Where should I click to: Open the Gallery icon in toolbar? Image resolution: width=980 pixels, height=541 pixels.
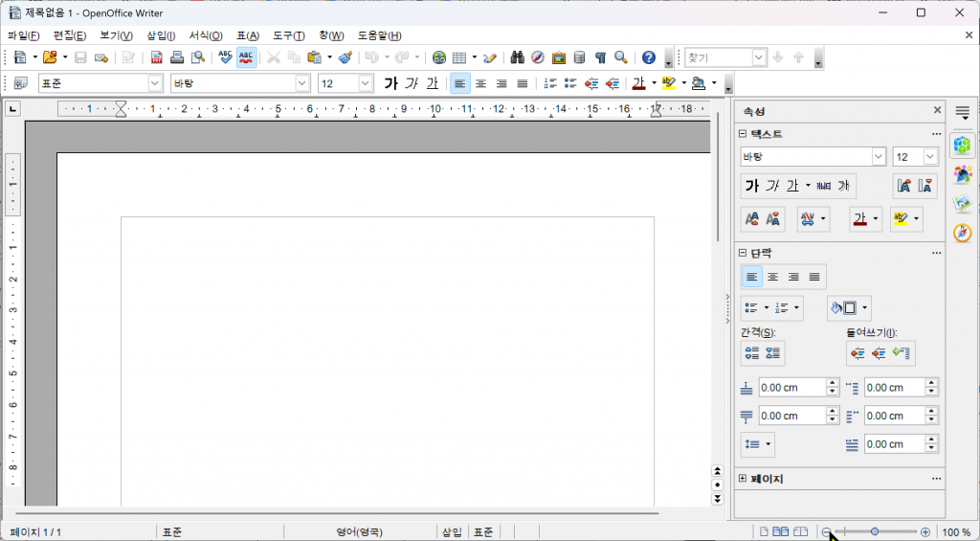click(x=559, y=57)
